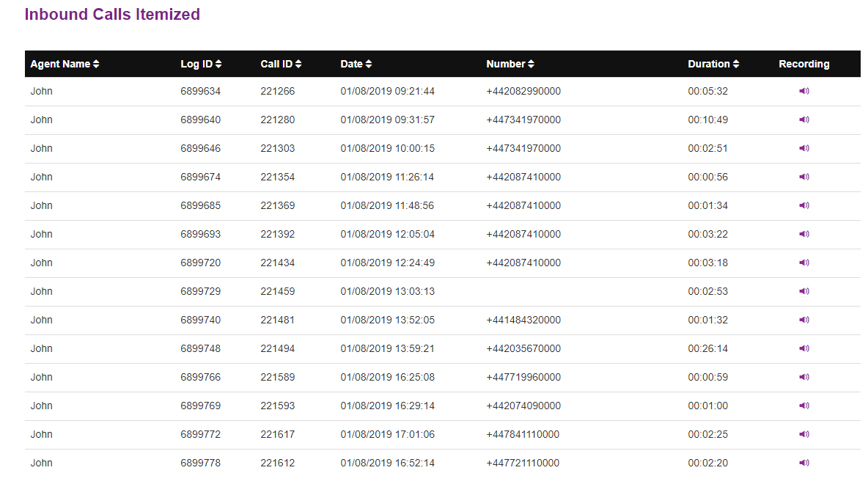Play recording for call ID 221303

pos(803,148)
